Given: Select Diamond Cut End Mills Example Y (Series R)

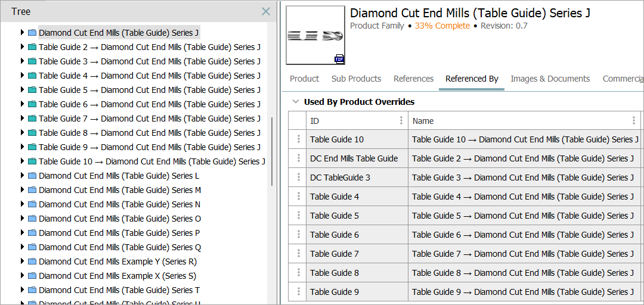Looking at the screenshot, I should point(117,262).
